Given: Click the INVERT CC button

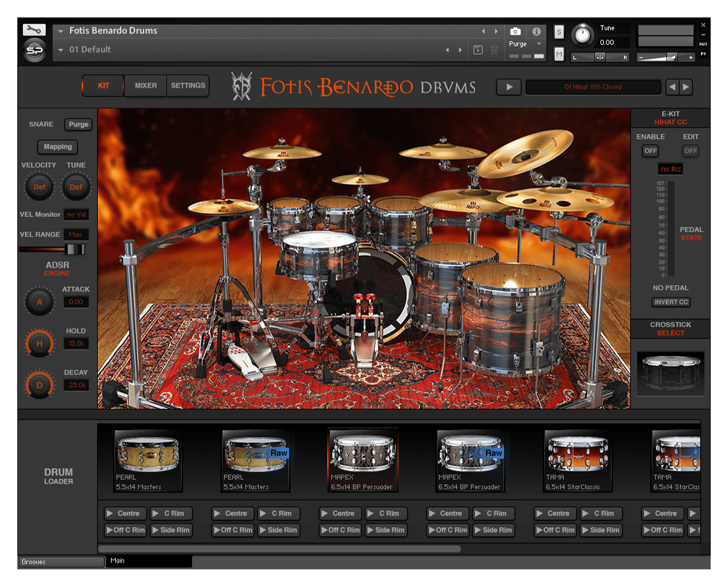Looking at the screenshot, I should pyautogui.click(x=670, y=302).
